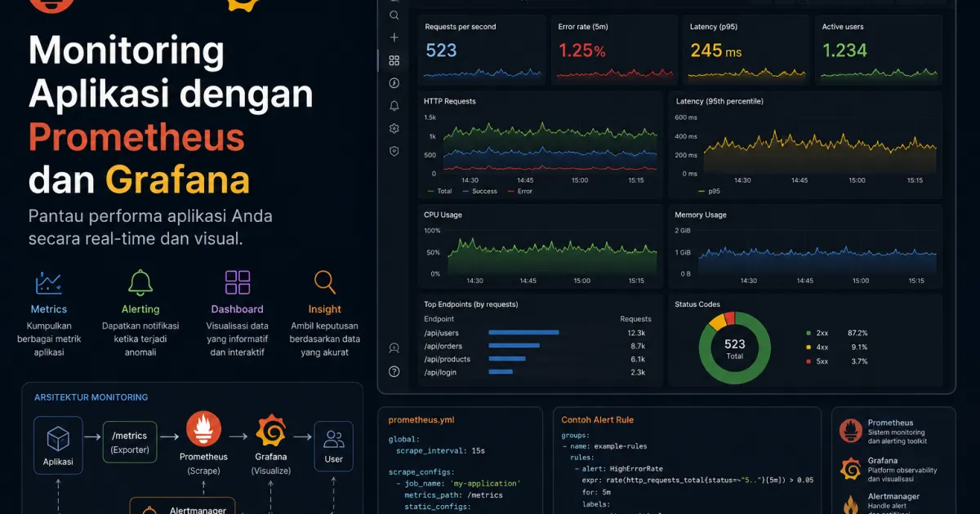980x514 pixels.
Task: Open the Active users panel title
Action: tap(843, 27)
